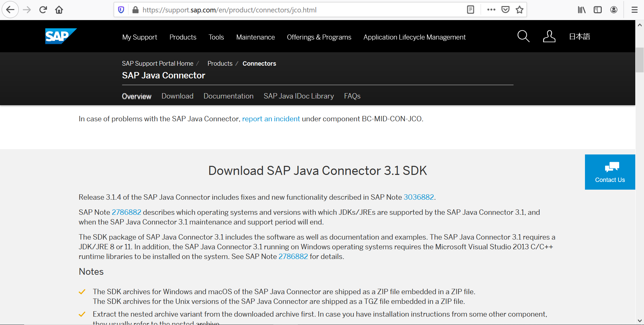Open the browser hamburger menu

point(635,10)
